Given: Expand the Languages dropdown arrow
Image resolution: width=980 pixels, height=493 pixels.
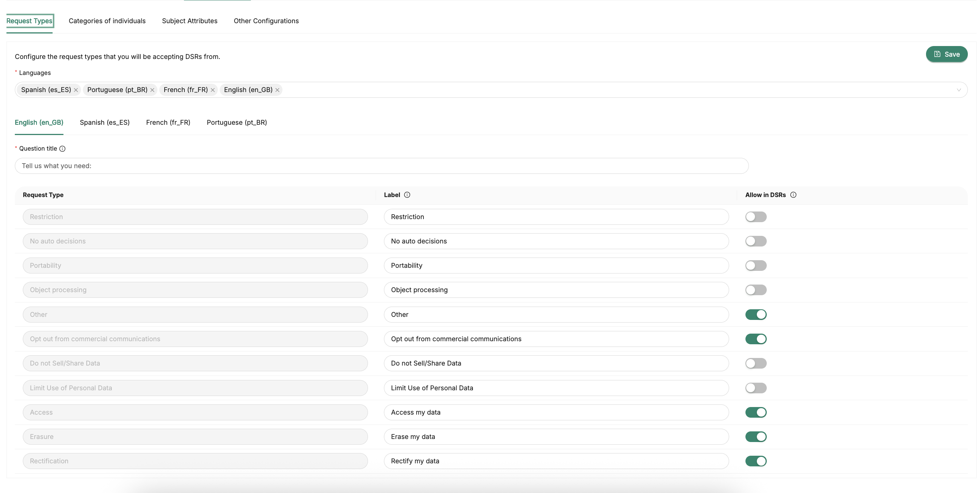Looking at the screenshot, I should pos(959,90).
